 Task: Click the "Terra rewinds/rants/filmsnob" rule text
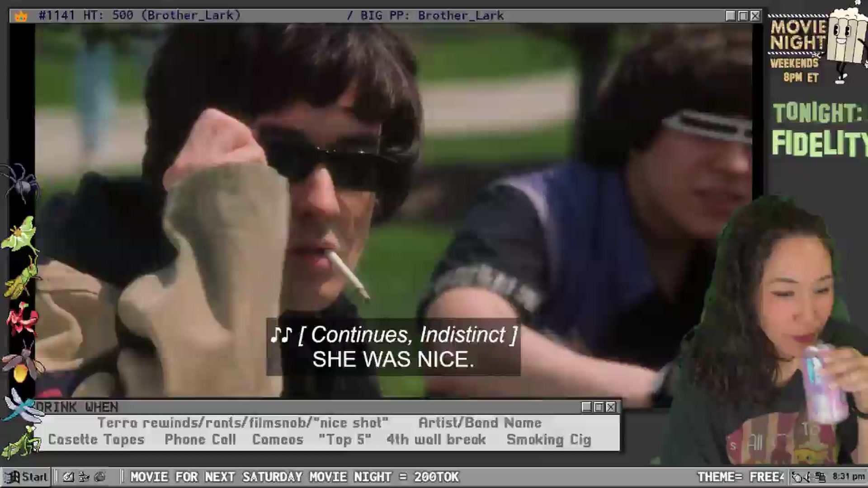[243, 423]
